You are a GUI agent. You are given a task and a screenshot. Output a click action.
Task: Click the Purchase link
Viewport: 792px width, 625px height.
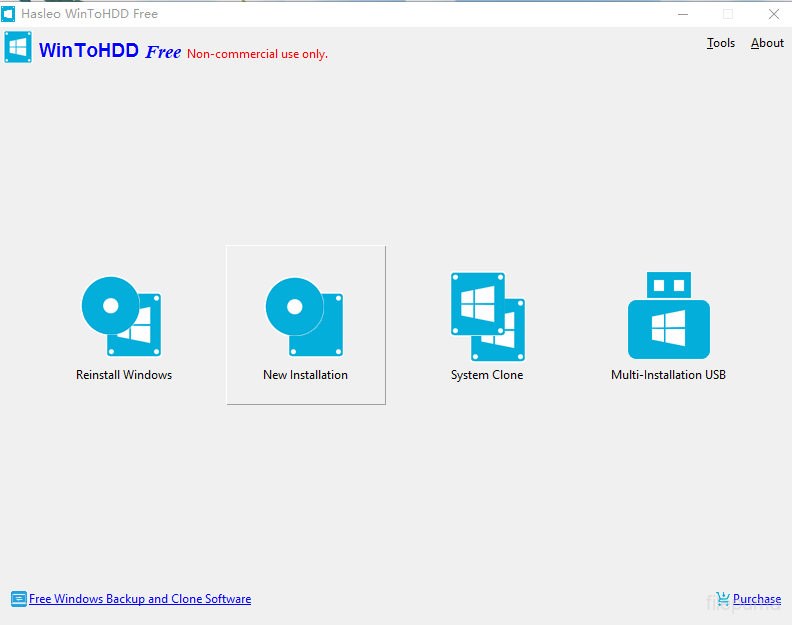click(x=757, y=599)
